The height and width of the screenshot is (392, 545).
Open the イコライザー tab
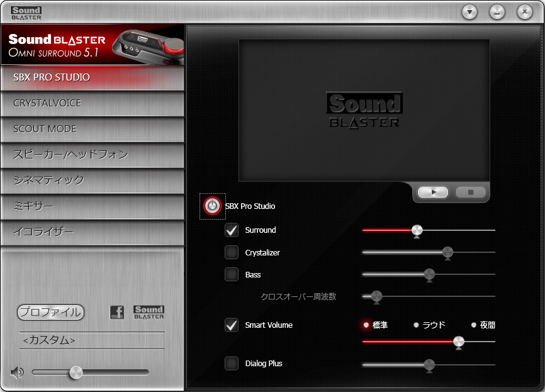(x=92, y=232)
